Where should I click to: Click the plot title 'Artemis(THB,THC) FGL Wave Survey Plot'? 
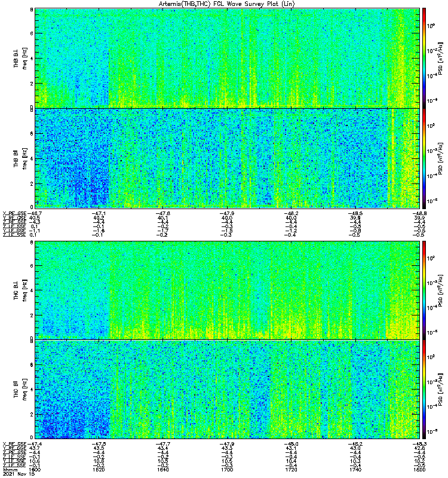[x=227, y=4]
